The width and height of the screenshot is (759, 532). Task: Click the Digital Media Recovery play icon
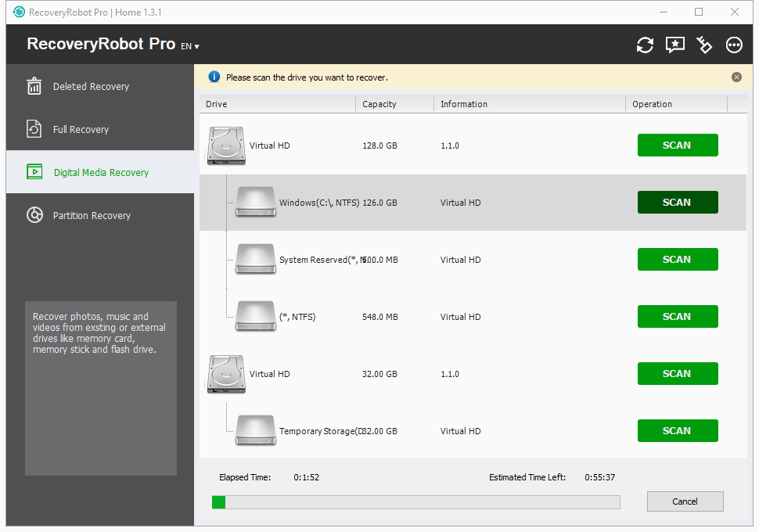pyautogui.click(x=34, y=172)
